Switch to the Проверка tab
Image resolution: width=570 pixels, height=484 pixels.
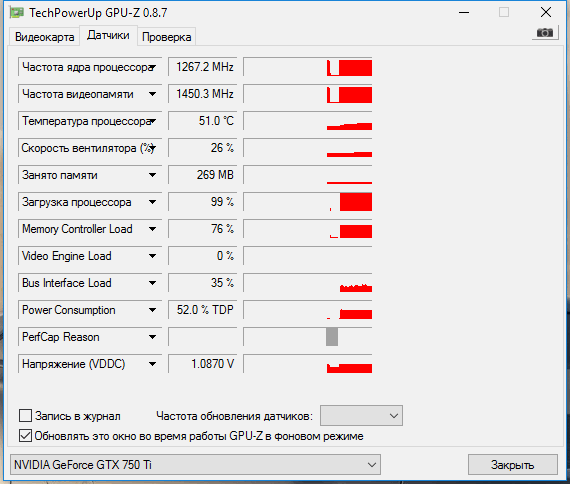pos(166,37)
